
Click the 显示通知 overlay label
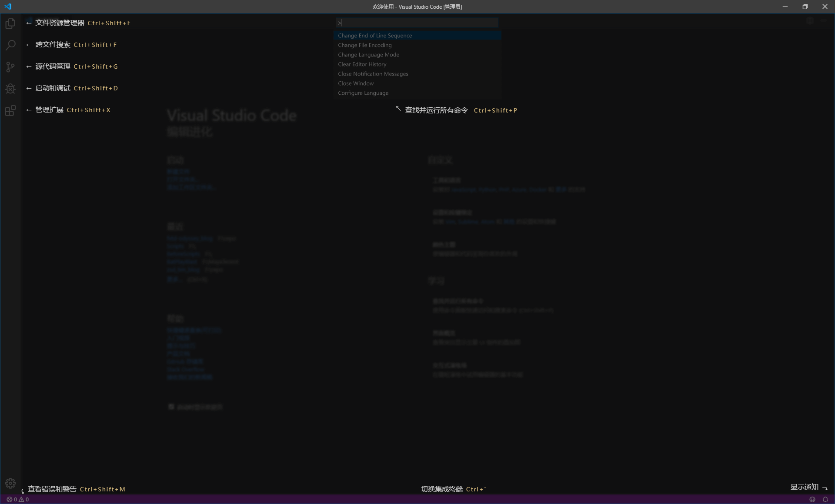pyautogui.click(x=809, y=487)
